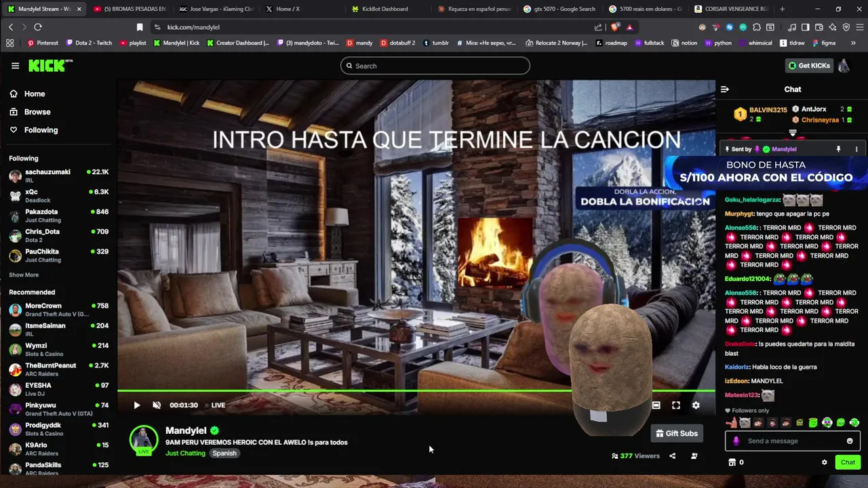The height and width of the screenshot is (488, 868).
Task: Click Mandylel's streamer avatar
Action: (x=144, y=439)
